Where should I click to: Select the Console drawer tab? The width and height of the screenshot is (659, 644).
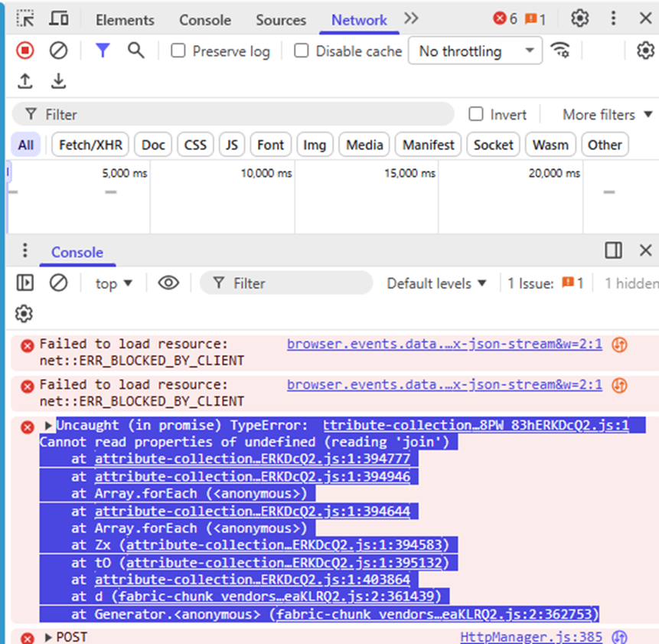click(77, 252)
